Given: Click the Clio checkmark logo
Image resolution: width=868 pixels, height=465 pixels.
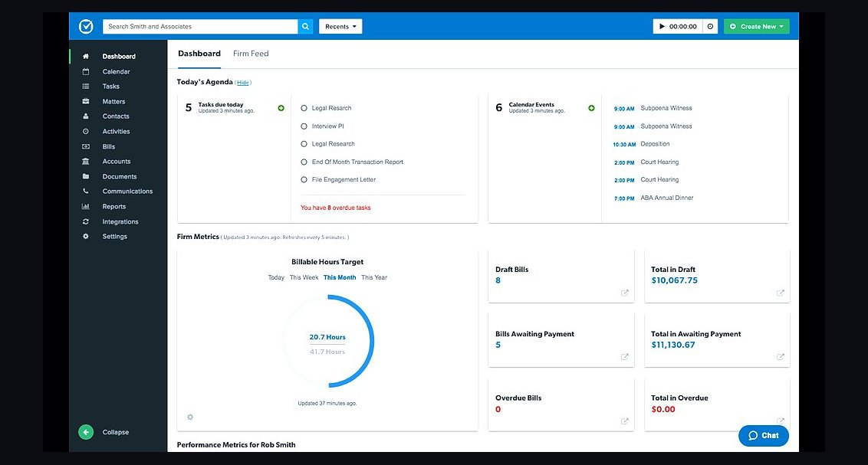Looking at the screenshot, I should 86,26.
